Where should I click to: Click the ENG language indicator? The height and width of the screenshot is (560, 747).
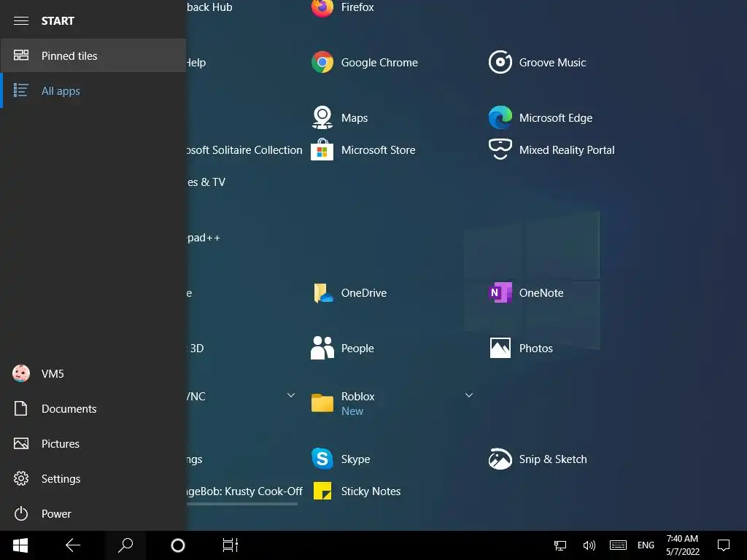click(x=646, y=545)
